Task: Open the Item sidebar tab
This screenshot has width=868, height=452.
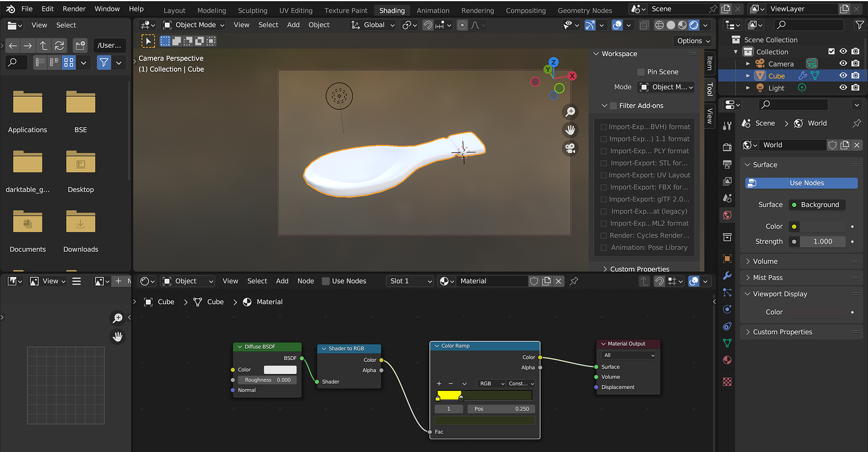Action: pyautogui.click(x=710, y=63)
